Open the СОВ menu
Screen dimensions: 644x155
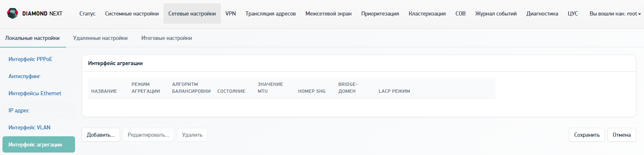tap(461, 13)
